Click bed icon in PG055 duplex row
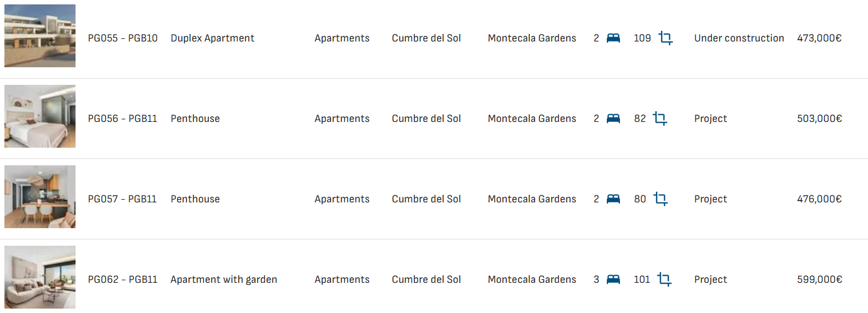868x313 pixels. pyautogui.click(x=613, y=38)
